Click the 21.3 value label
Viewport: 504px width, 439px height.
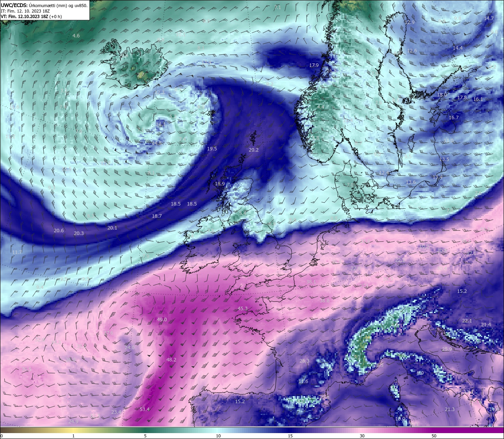tap(450, 409)
